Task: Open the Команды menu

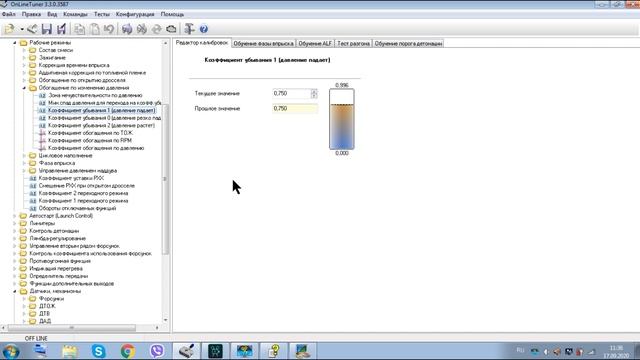Action: [75, 14]
